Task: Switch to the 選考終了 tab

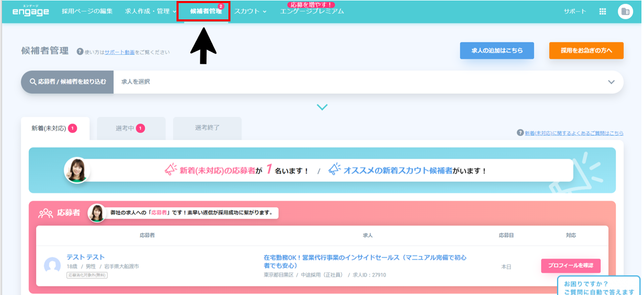Action: coord(208,128)
